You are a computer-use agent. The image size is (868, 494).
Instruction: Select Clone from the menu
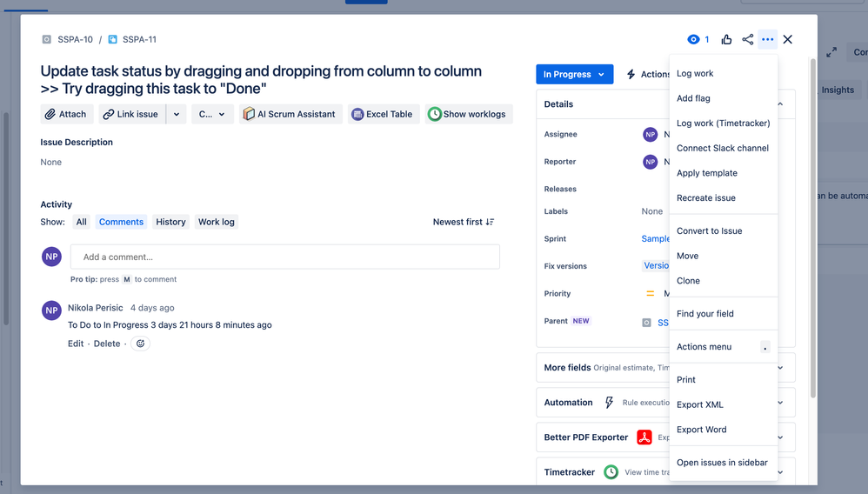[x=724, y=281]
